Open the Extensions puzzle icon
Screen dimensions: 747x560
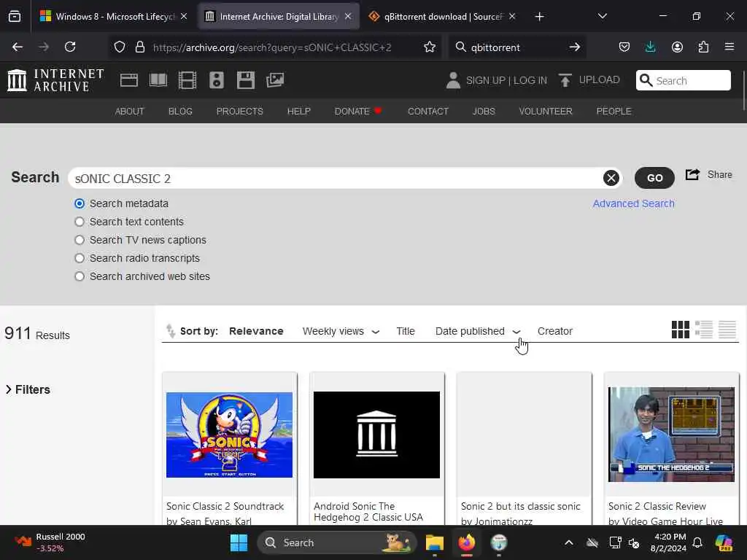click(x=703, y=47)
